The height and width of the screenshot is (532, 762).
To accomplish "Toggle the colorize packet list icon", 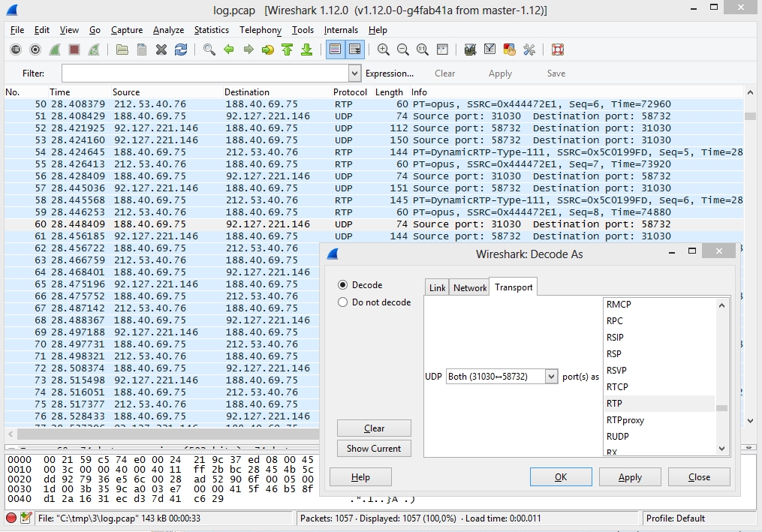I will tap(335, 50).
